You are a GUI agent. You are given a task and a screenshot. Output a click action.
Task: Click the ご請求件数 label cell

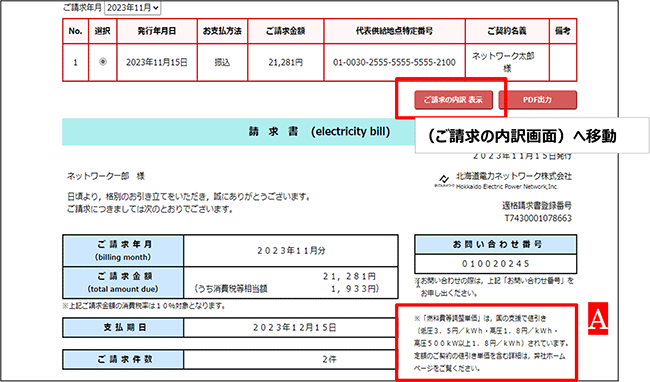point(123,359)
